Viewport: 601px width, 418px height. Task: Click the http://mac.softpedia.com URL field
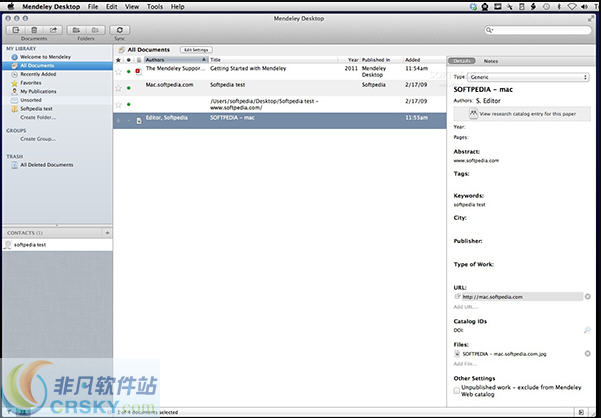tap(522, 297)
